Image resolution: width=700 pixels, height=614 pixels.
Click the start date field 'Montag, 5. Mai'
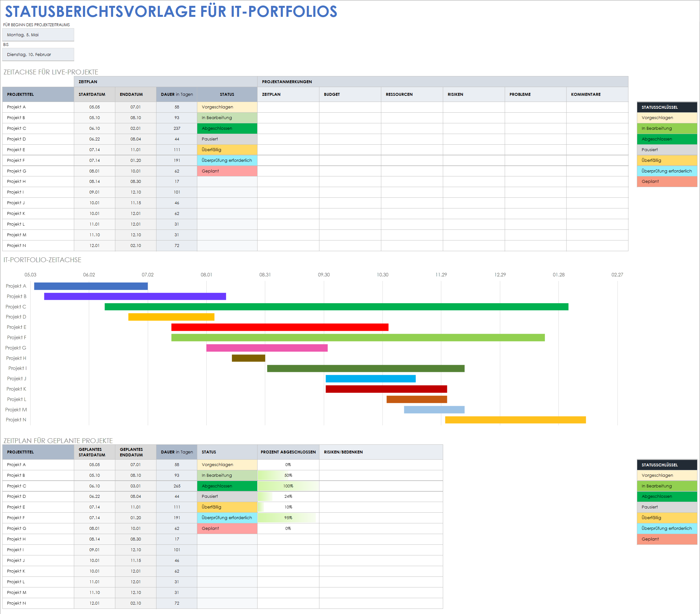point(38,35)
